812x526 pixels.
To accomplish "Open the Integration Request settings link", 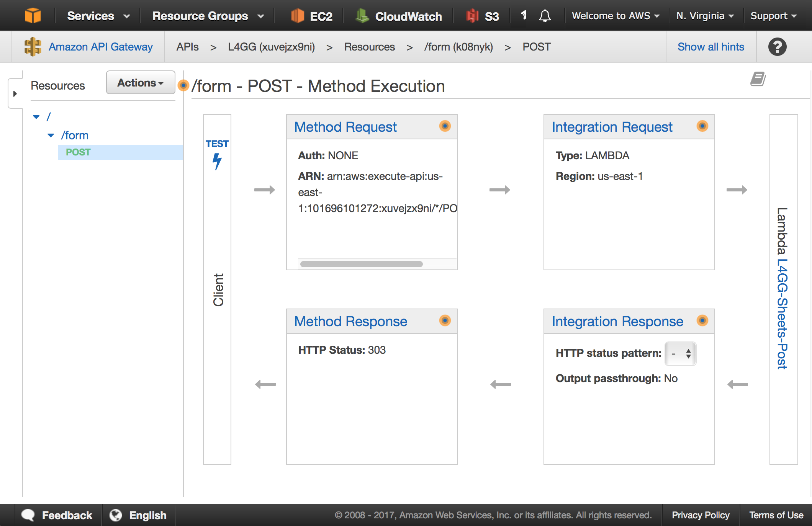I will pos(612,127).
